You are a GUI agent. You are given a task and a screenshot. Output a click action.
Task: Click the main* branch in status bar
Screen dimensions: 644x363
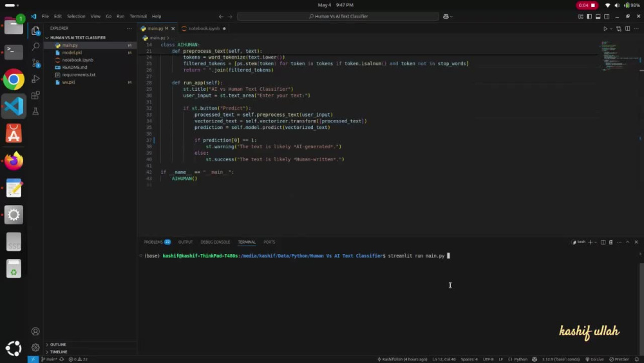click(49, 359)
